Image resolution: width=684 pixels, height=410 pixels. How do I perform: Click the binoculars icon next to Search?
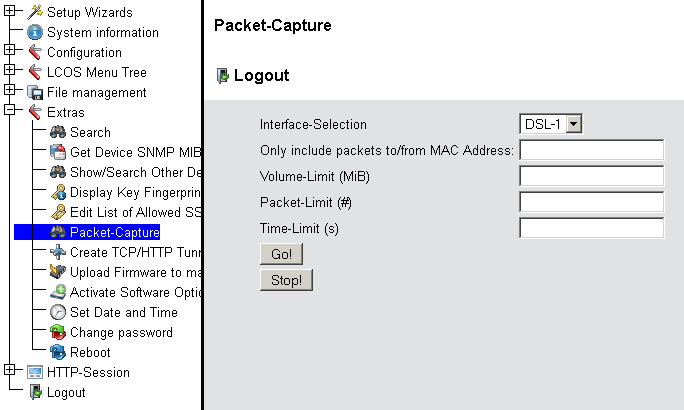pos(58,132)
